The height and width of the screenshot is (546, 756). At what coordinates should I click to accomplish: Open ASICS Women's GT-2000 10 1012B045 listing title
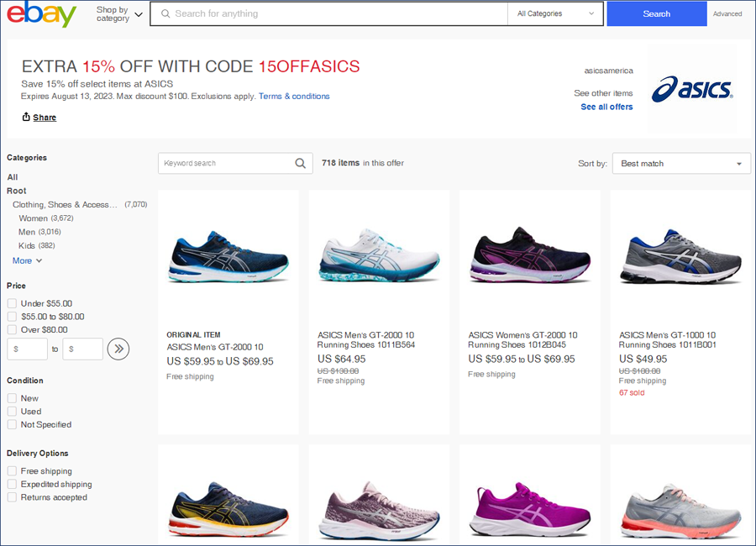(x=522, y=339)
